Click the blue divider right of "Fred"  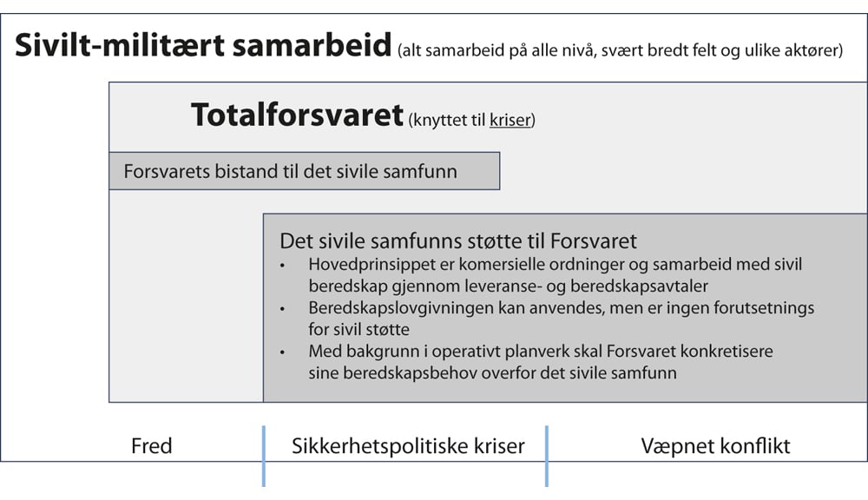[263, 455]
